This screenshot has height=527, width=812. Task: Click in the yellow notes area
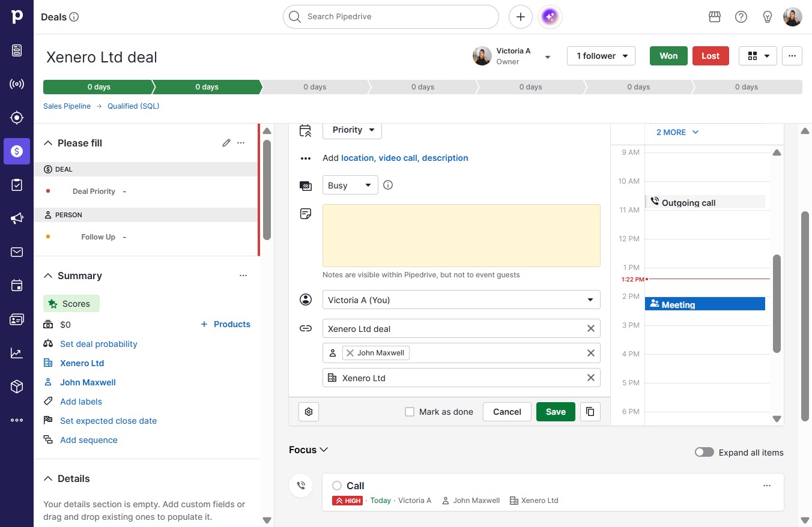coord(461,235)
